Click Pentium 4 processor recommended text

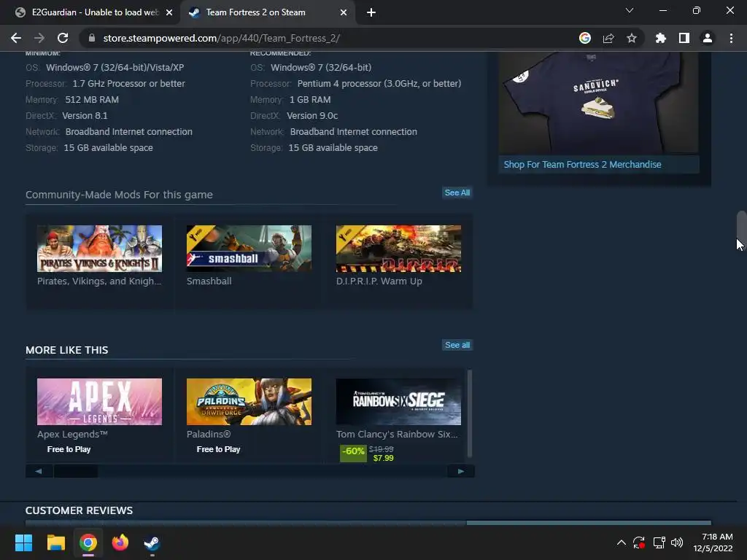[x=379, y=83]
